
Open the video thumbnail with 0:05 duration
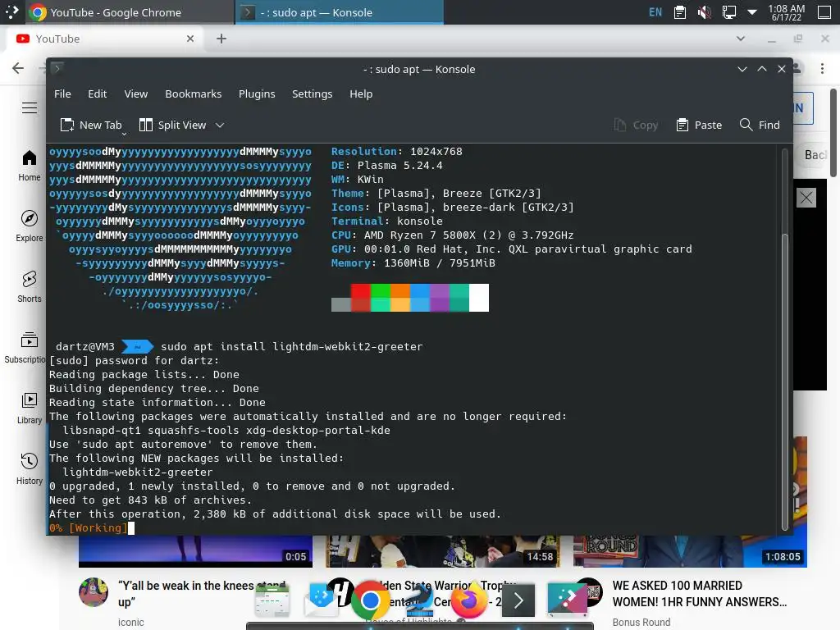(195, 550)
